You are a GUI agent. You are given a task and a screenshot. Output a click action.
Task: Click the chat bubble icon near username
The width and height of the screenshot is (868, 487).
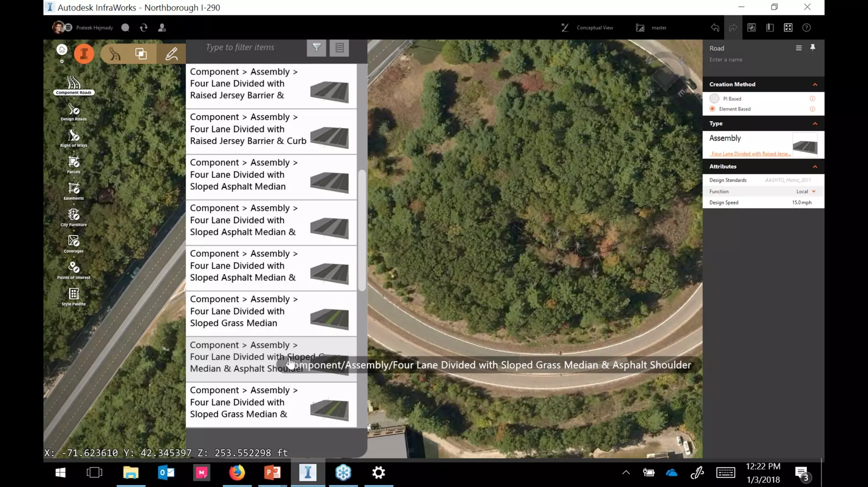(125, 28)
